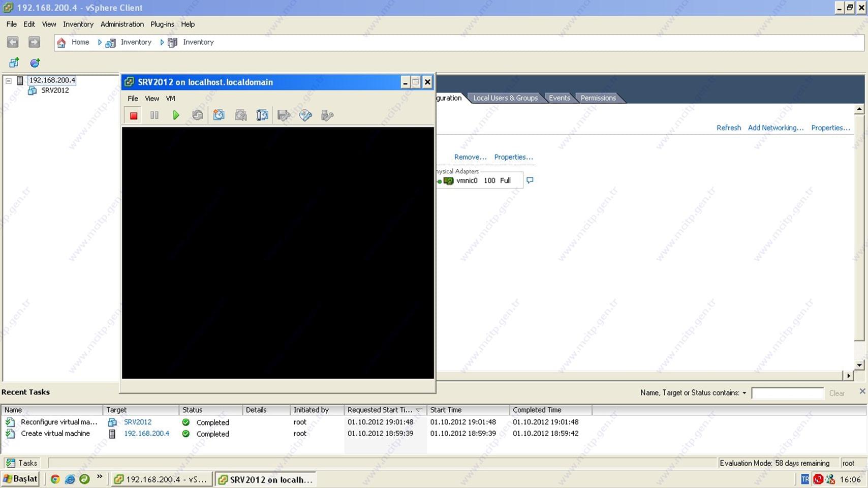Take a snapshot of the VM
The width and height of the screenshot is (868, 488).
[219, 115]
